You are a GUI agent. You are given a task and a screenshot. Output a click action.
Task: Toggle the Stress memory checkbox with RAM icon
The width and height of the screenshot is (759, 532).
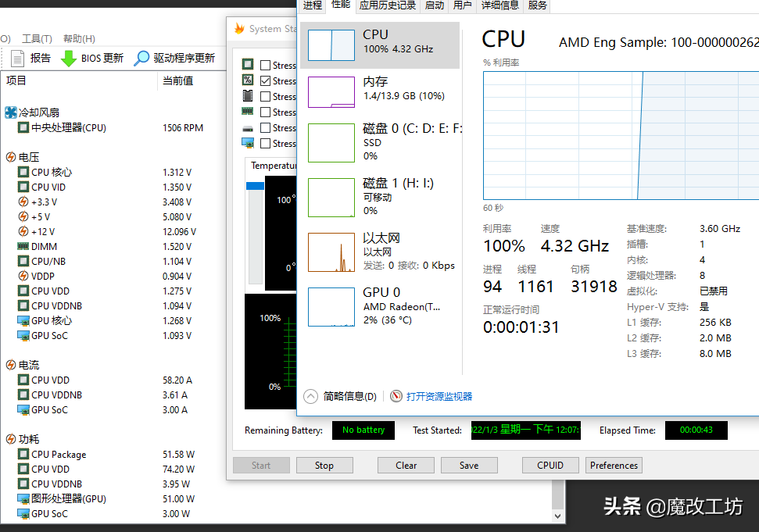click(265, 112)
